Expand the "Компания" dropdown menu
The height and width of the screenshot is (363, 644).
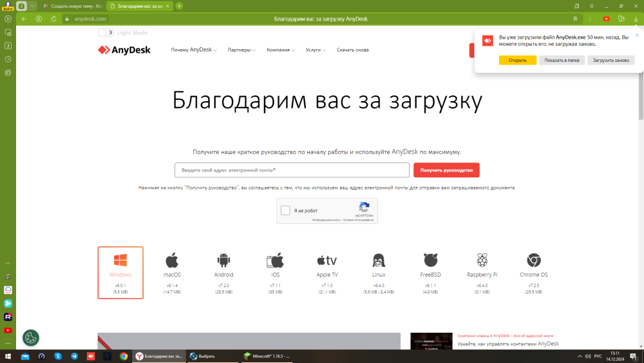coord(281,50)
